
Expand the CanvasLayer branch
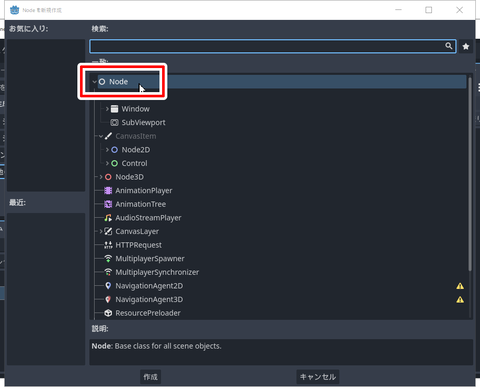(101, 231)
